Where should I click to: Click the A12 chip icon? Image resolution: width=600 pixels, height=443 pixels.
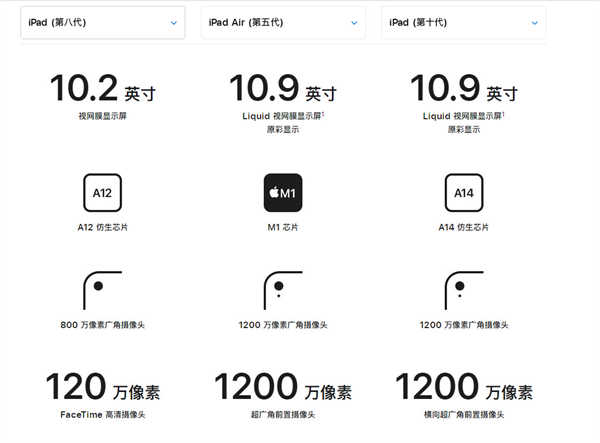tap(103, 193)
